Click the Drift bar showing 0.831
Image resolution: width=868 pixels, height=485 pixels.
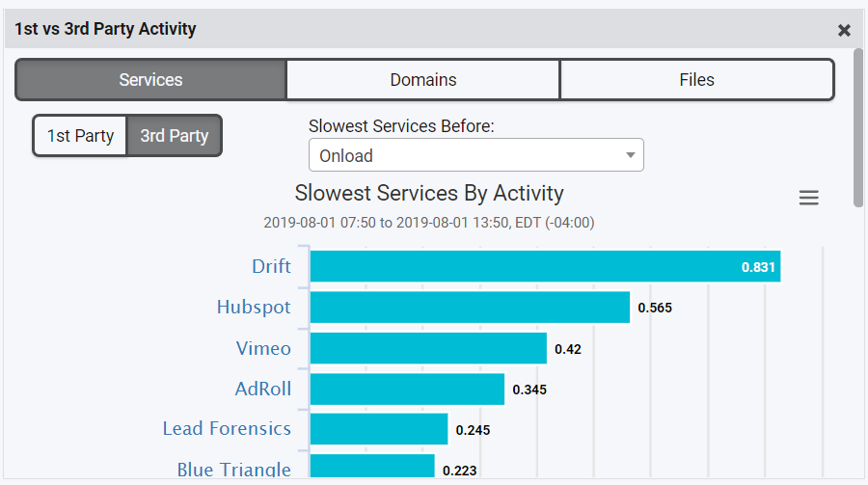coord(545,266)
